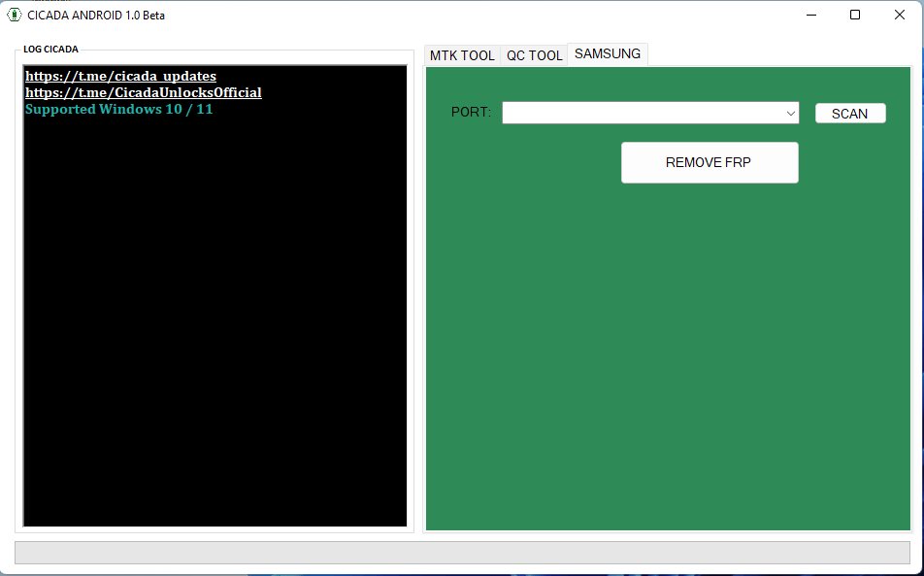924x576 pixels.
Task: Close the Cicada Android window
Action: pyautogui.click(x=900, y=15)
